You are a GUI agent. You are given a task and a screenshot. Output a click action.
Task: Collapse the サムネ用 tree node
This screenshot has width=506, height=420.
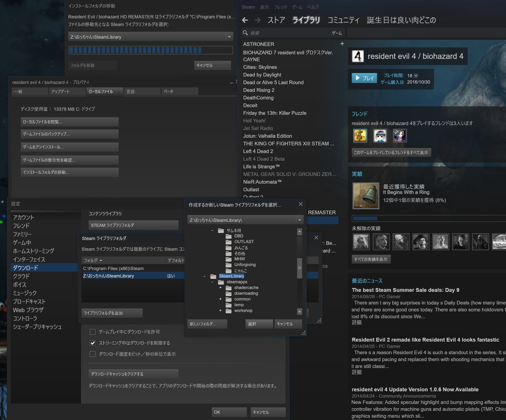click(212, 231)
